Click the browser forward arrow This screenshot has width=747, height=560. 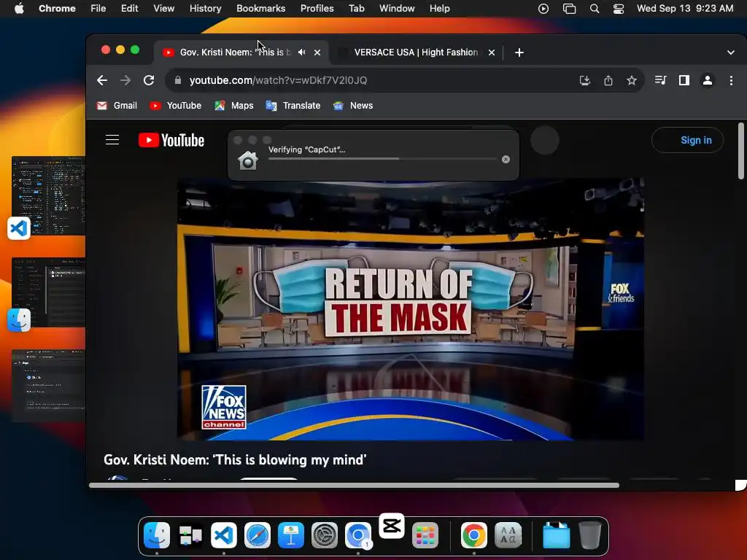(x=125, y=80)
